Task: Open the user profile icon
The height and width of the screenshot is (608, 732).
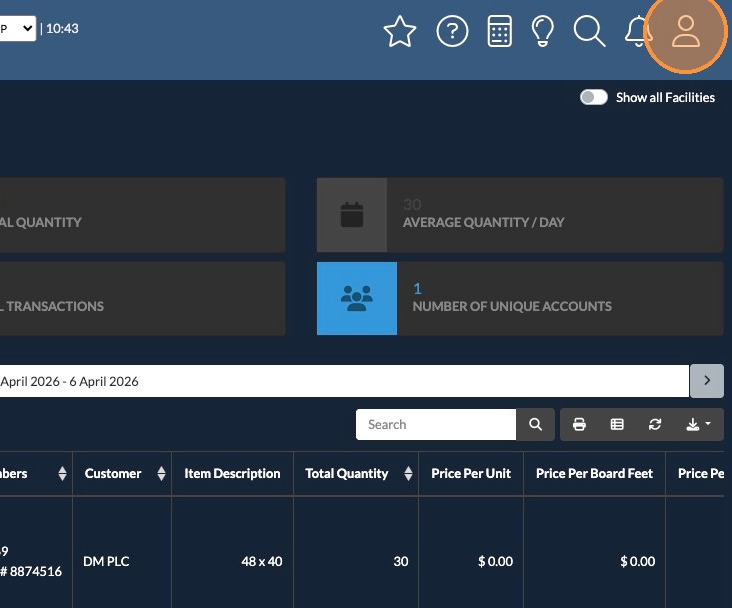Action: [x=685, y=31]
